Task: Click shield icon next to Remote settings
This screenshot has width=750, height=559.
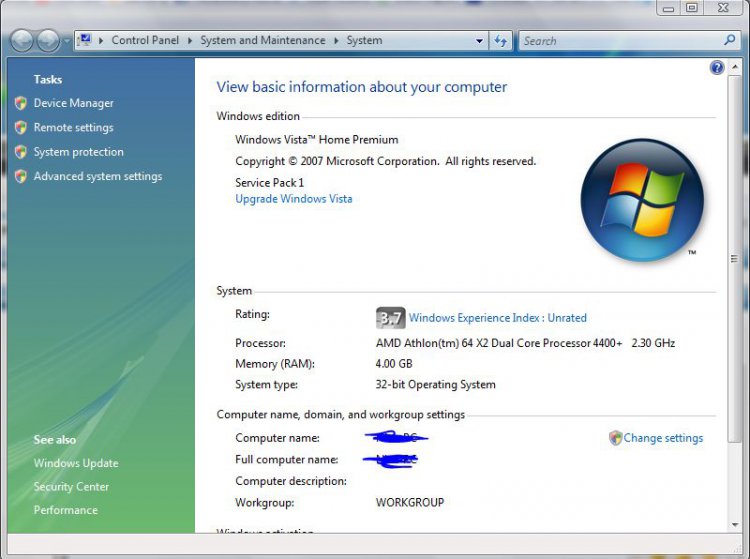Action: click(x=21, y=127)
